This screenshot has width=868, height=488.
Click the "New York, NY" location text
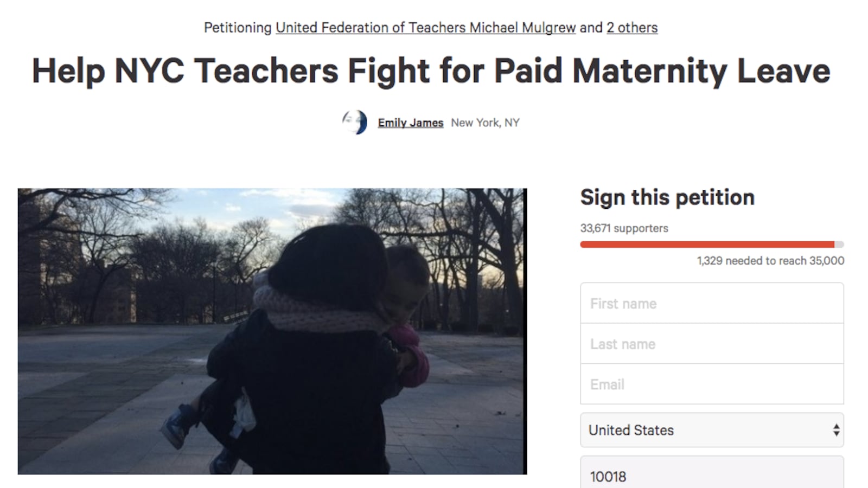click(485, 123)
